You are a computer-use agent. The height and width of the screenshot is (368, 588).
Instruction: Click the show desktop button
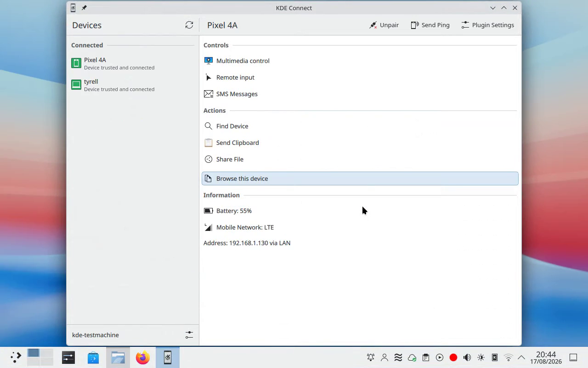coord(573,357)
